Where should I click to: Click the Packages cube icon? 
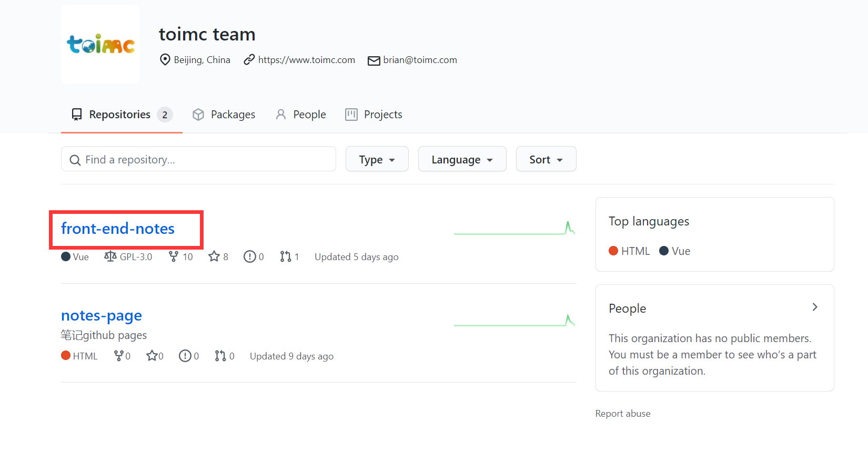198,115
